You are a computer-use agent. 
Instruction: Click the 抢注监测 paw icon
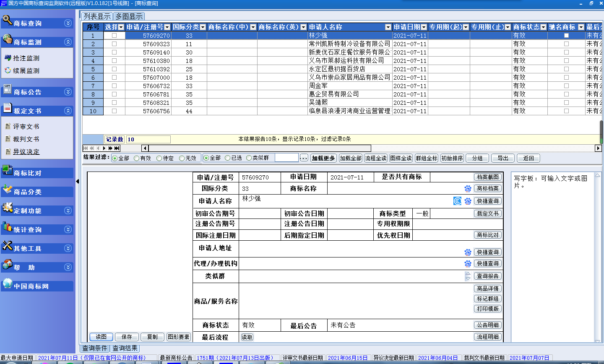[8, 58]
